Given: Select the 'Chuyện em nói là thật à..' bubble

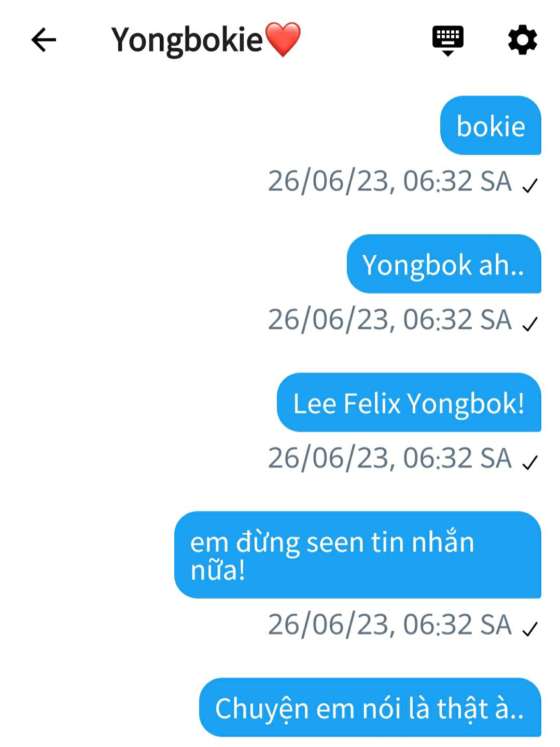Looking at the screenshot, I should pos(370,707).
